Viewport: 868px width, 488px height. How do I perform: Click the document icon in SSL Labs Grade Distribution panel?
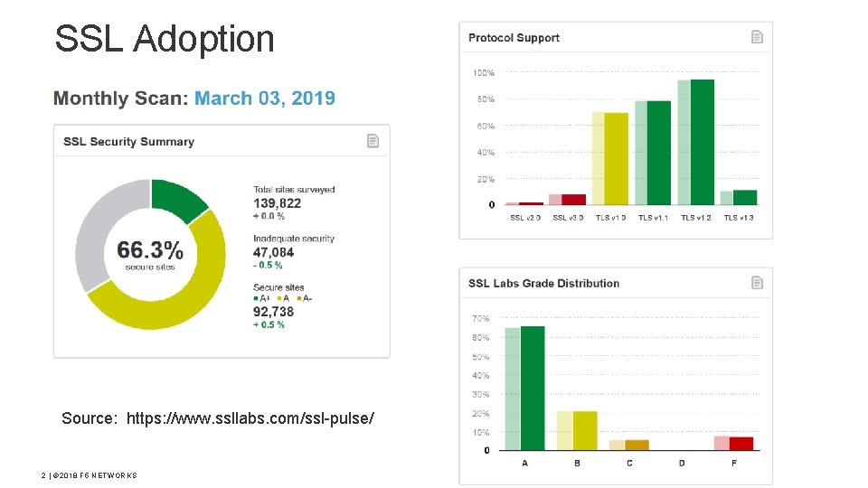click(x=758, y=283)
